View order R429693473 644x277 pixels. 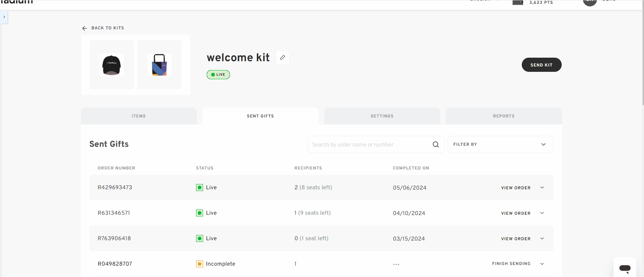(516, 188)
